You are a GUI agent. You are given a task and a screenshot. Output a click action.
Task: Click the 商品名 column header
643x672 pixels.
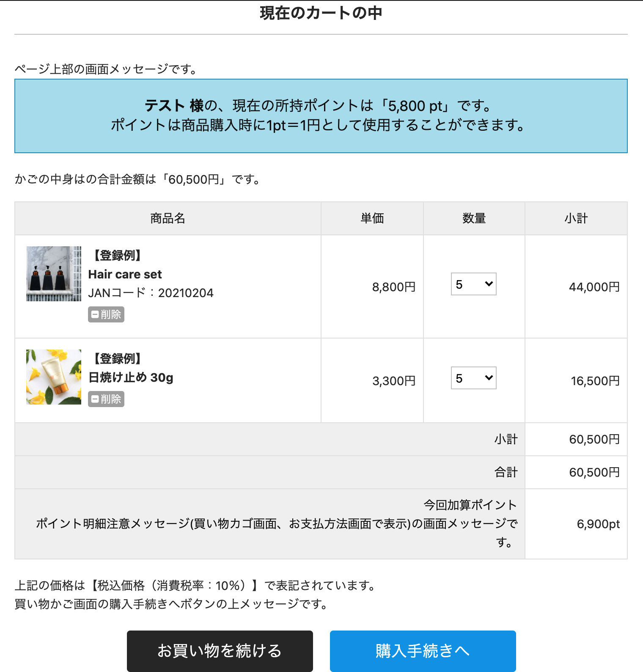point(168,218)
